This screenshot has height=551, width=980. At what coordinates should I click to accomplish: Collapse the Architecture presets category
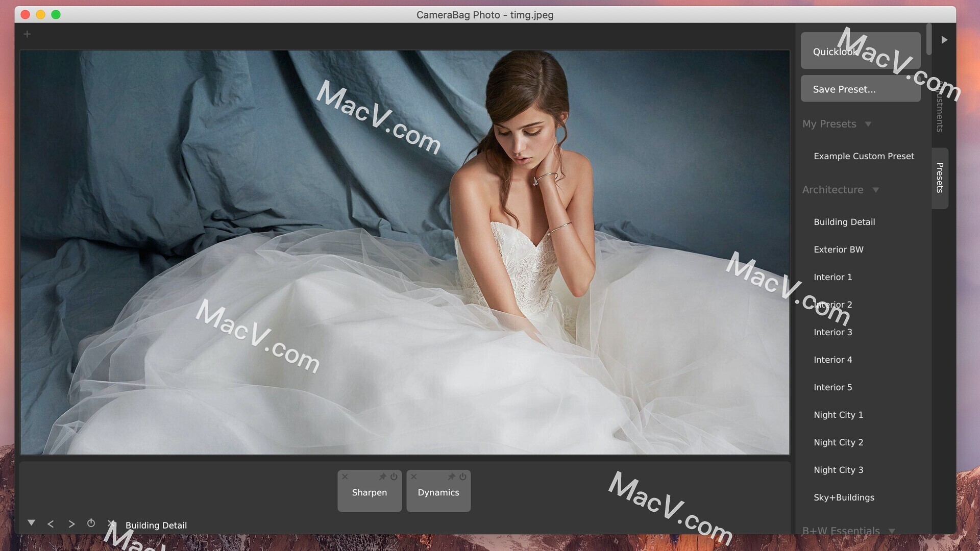875,190
